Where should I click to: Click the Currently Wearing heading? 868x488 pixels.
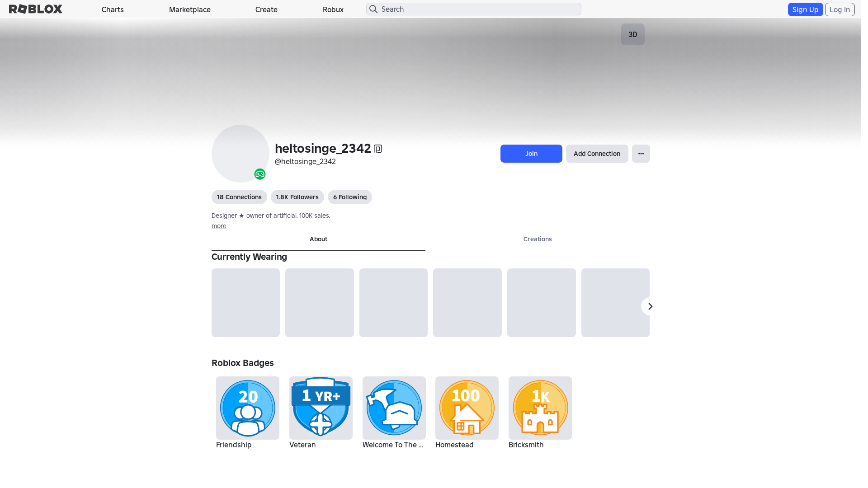coord(249,257)
